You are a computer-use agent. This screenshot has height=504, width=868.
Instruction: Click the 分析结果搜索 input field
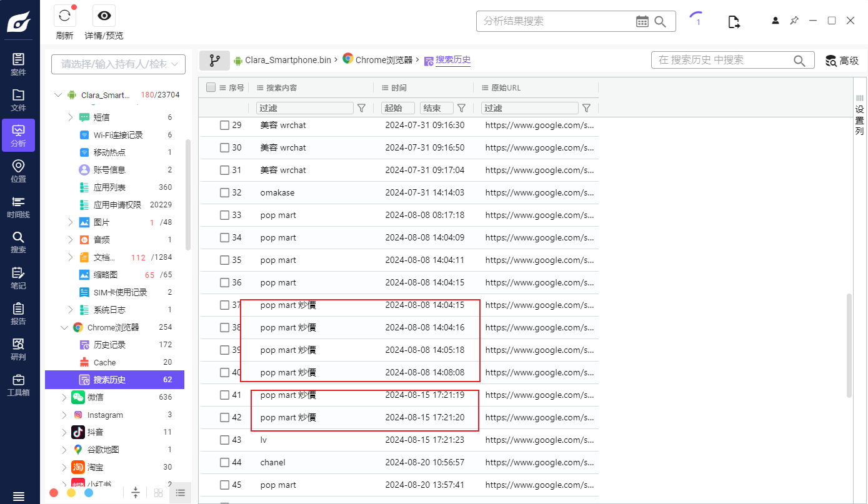tap(556, 21)
